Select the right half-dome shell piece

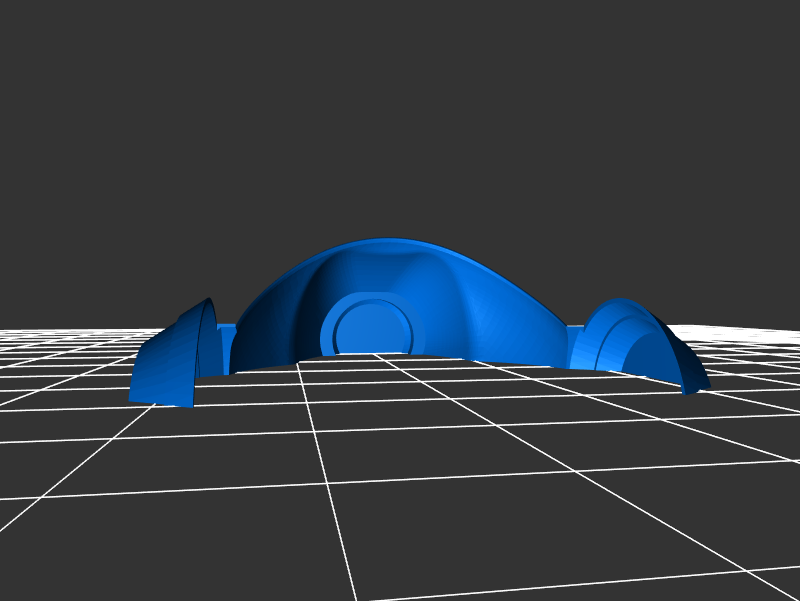click(x=640, y=340)
